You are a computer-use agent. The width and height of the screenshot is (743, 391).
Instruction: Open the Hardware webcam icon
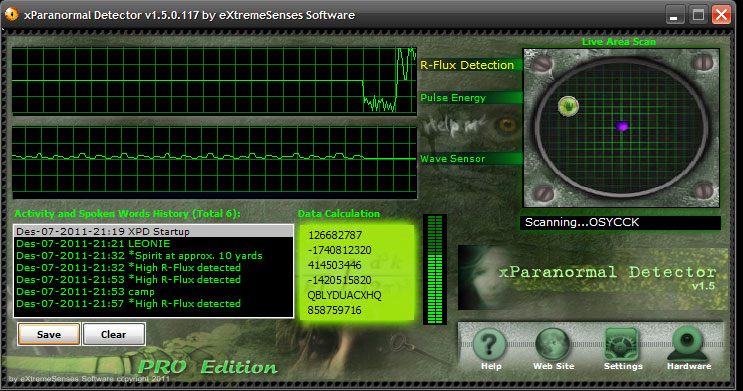[688, 344]
